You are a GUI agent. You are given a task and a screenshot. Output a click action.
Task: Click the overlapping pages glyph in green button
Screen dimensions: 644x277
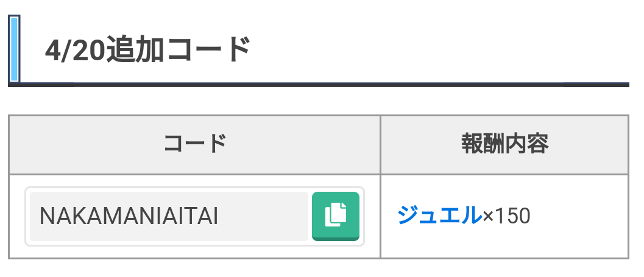pyautogui.click(x=336, y=214)
